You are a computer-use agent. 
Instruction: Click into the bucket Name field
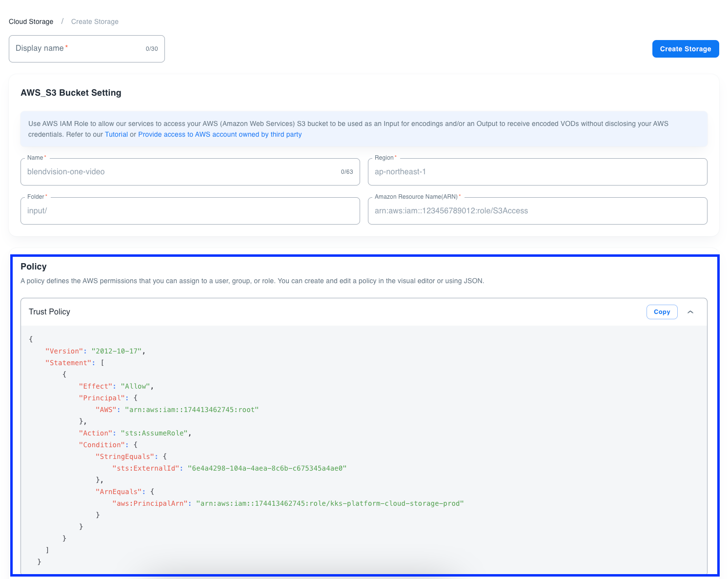181,172
